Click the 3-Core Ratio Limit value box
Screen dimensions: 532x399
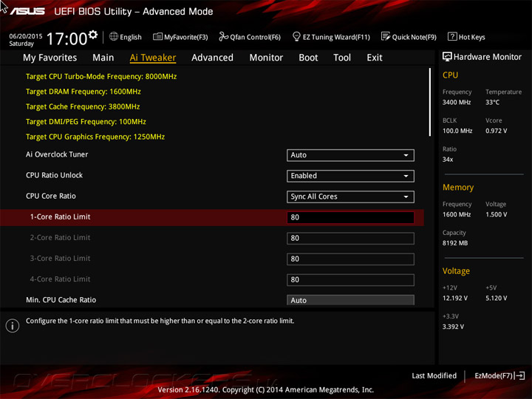tap(350, 259)
